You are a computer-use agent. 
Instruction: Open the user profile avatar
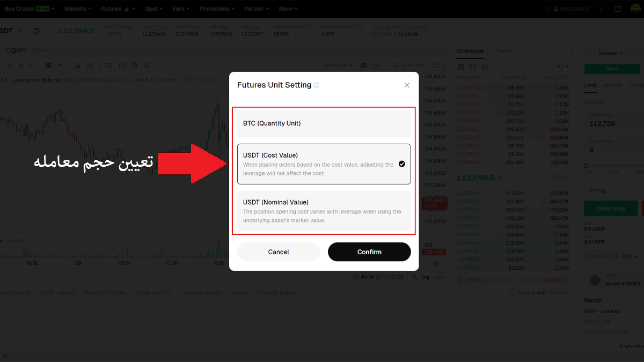click(635, 9)
